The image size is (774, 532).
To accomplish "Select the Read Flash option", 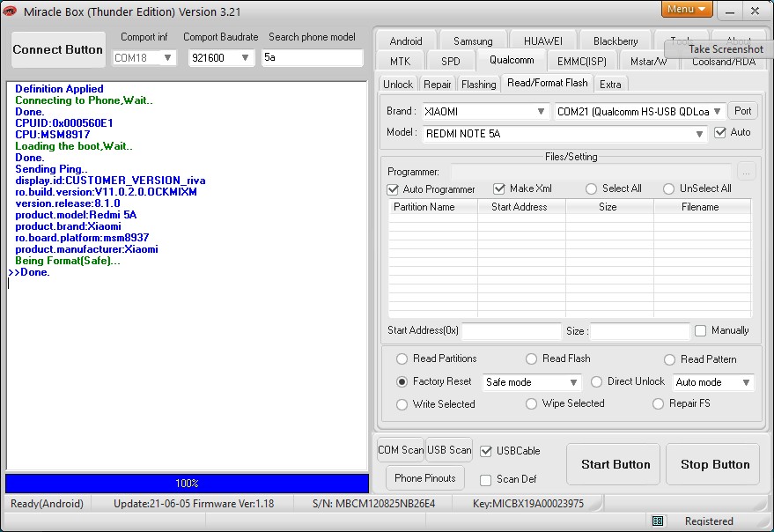I will coord(531,358).
